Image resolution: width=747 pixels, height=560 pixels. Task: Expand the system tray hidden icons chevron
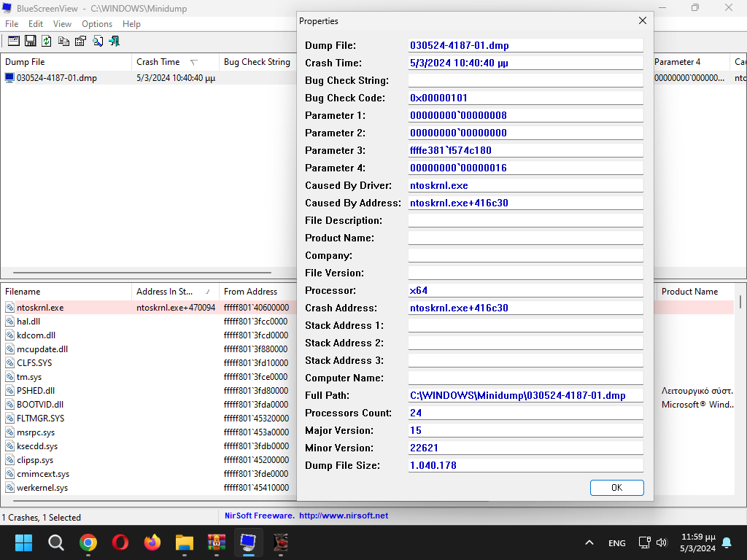589,543
